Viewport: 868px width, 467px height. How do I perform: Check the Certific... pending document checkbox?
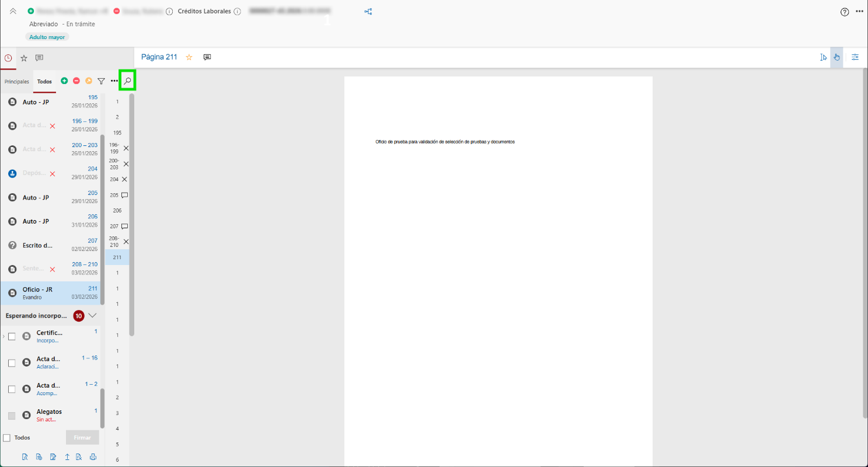pos(12,336)
